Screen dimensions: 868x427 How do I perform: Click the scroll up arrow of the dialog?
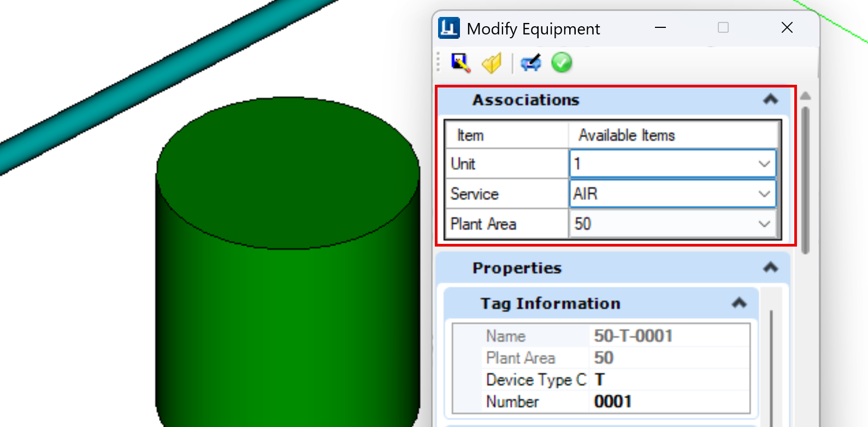805,96
